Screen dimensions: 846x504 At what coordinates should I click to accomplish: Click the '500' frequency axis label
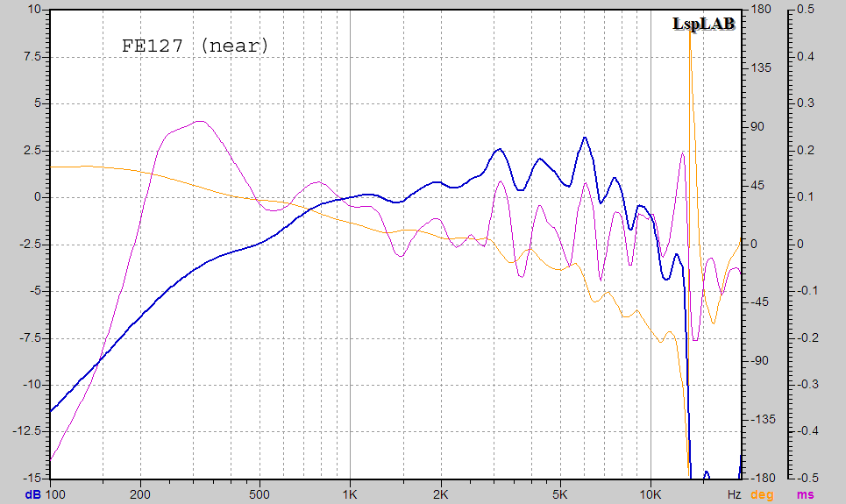[x=259, y=494]
